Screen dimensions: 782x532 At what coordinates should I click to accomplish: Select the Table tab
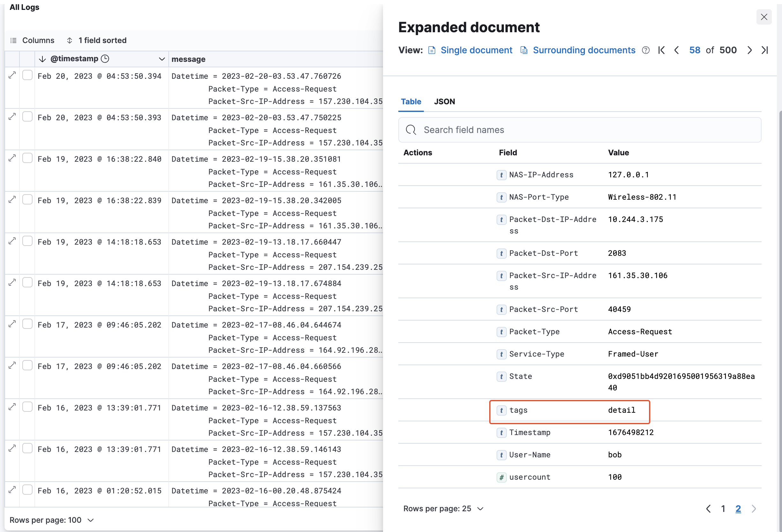pos(411,102)
